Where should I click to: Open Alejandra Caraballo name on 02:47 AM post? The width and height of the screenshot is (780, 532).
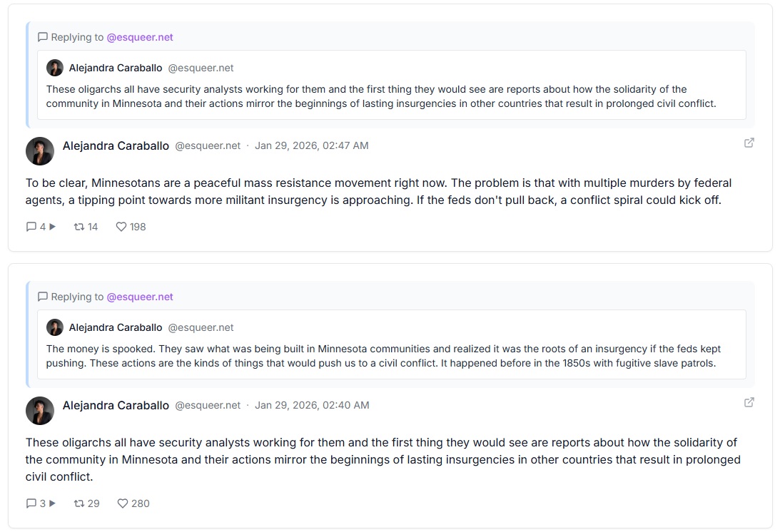click(x=116, y=145)
